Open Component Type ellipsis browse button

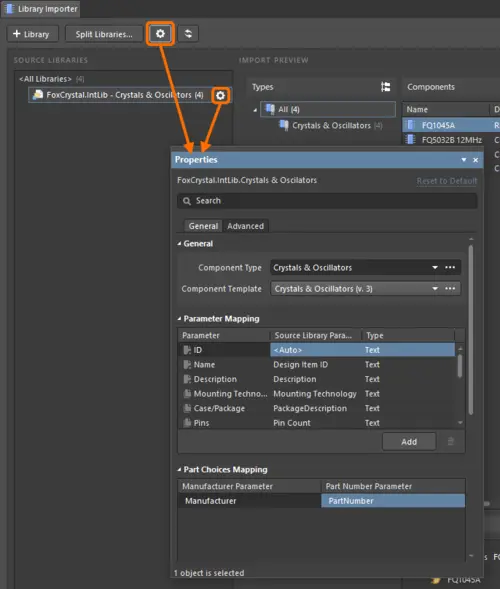pyautogui.click(x=450, y=267)
